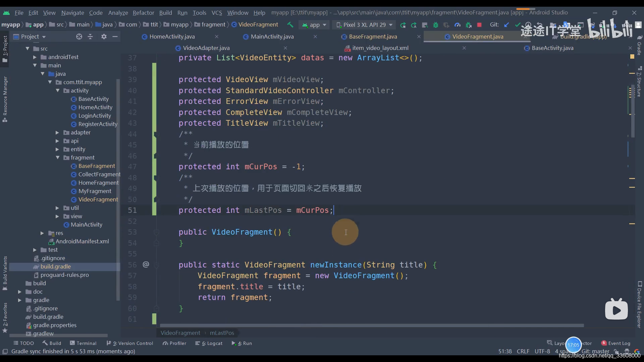The image size is (644, 362).
Task: Click the Project tree vertical scrollbar
Action: tap(118, 189)
